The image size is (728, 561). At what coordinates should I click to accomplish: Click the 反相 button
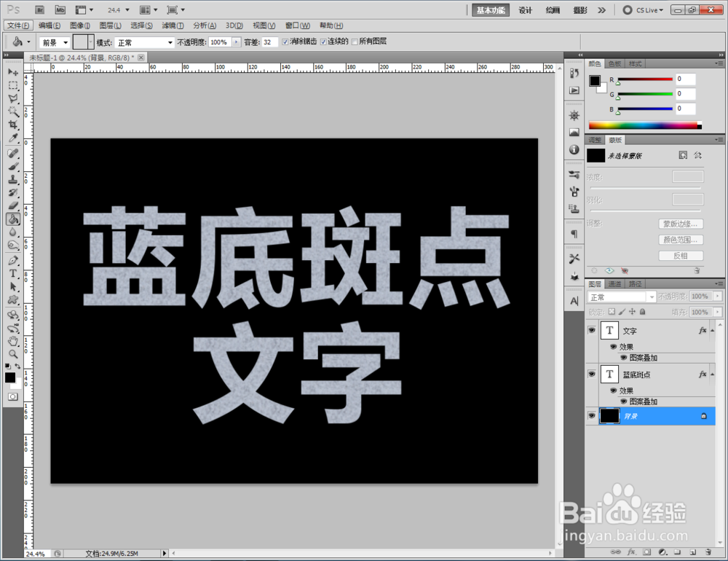click(x=681, y=256)
